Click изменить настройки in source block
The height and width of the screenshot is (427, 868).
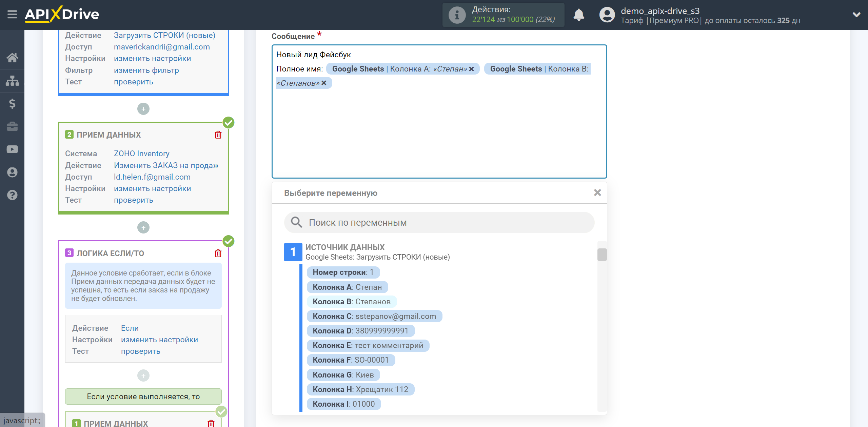(152, 59)
